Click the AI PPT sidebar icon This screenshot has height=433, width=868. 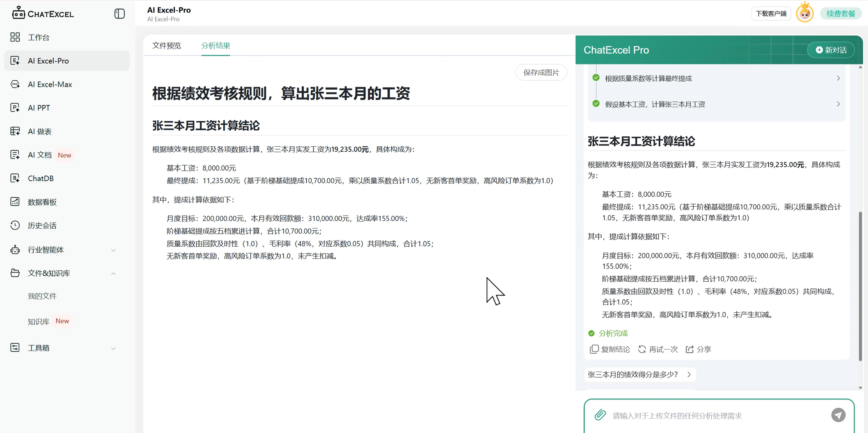(x=15, y=108)
